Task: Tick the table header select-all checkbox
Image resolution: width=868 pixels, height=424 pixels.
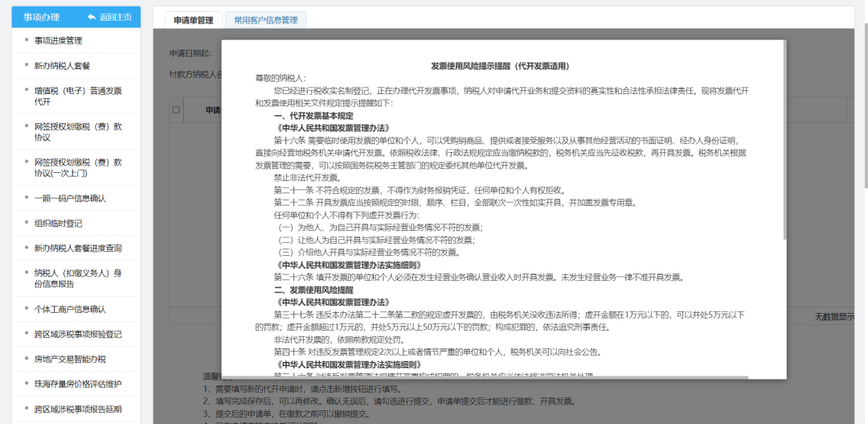Action: 176,109
